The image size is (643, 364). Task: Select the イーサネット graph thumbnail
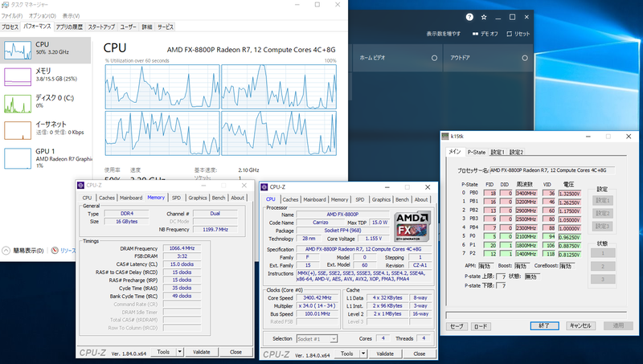click(18, 130)
